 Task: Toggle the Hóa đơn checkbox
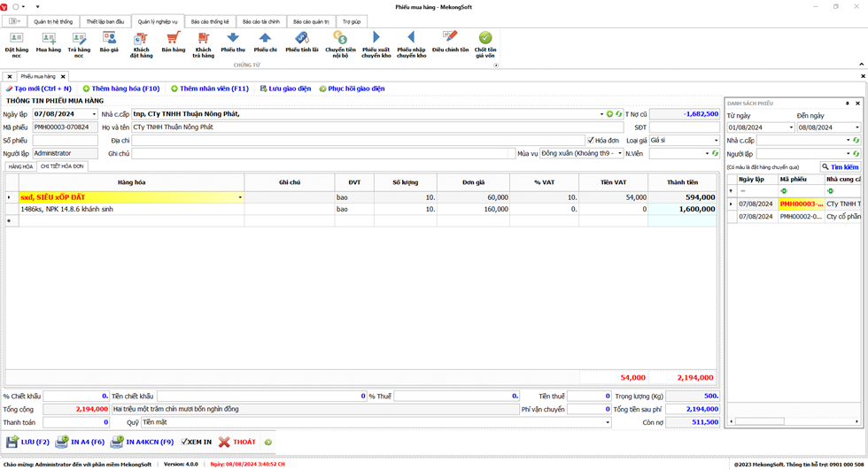[591, 140]
